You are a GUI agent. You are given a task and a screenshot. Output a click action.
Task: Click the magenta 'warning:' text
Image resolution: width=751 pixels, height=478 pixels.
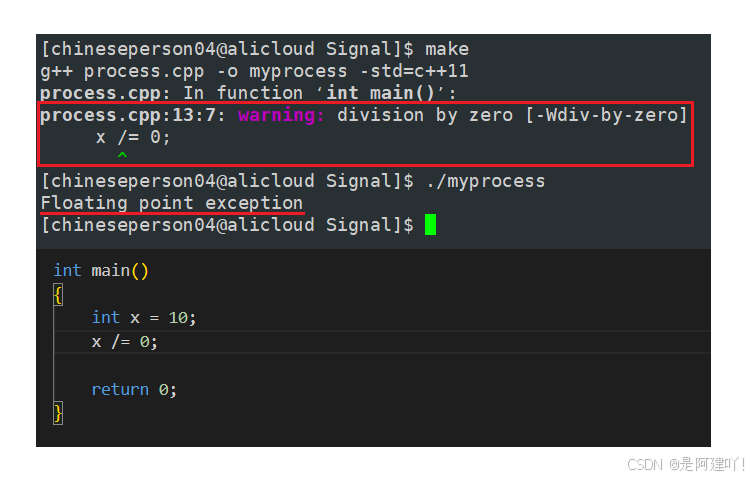point(281,115)
